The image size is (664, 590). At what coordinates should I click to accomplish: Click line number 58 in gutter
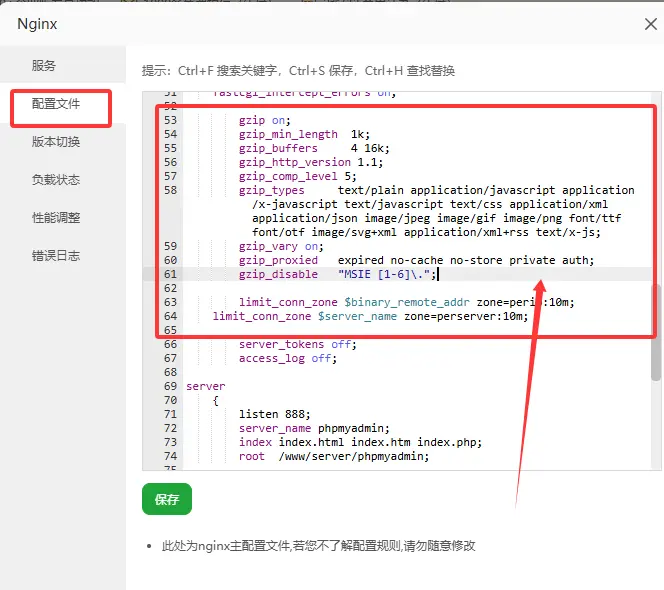(170, 190)
